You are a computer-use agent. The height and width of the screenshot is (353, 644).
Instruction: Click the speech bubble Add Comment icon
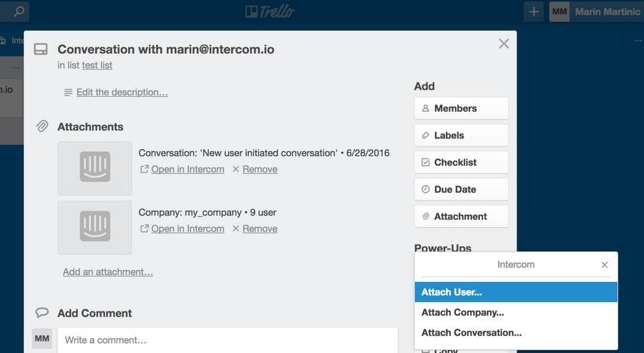42,313
